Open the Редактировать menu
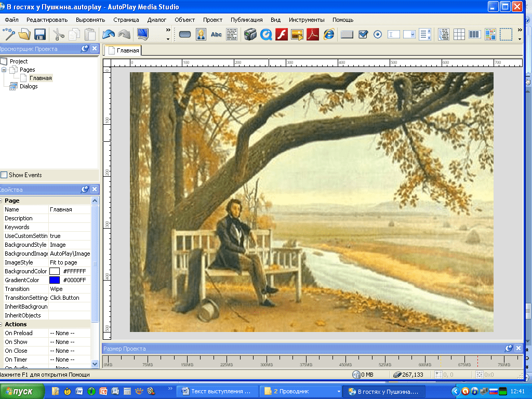The width and height of the screenshot is (532, 399). point(47,20)
